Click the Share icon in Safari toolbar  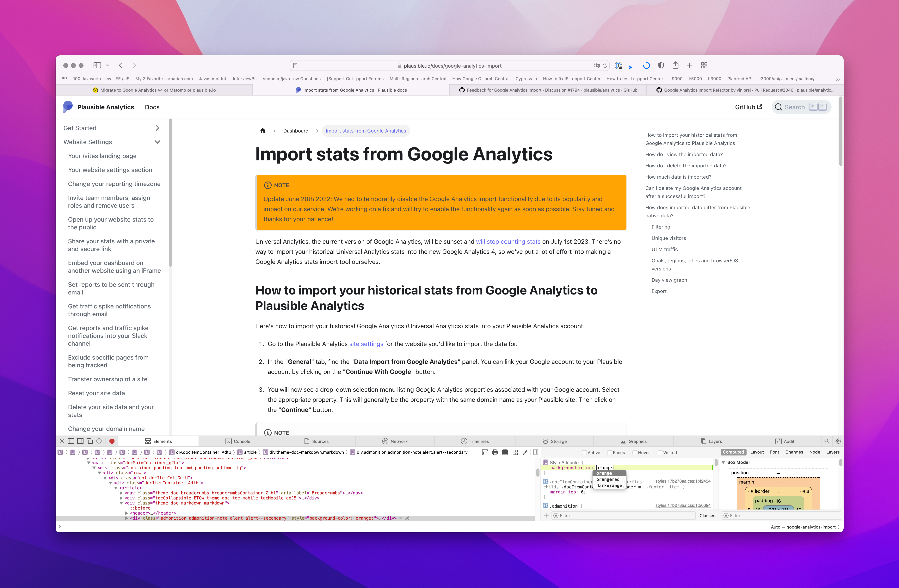[x=675, y=65]
